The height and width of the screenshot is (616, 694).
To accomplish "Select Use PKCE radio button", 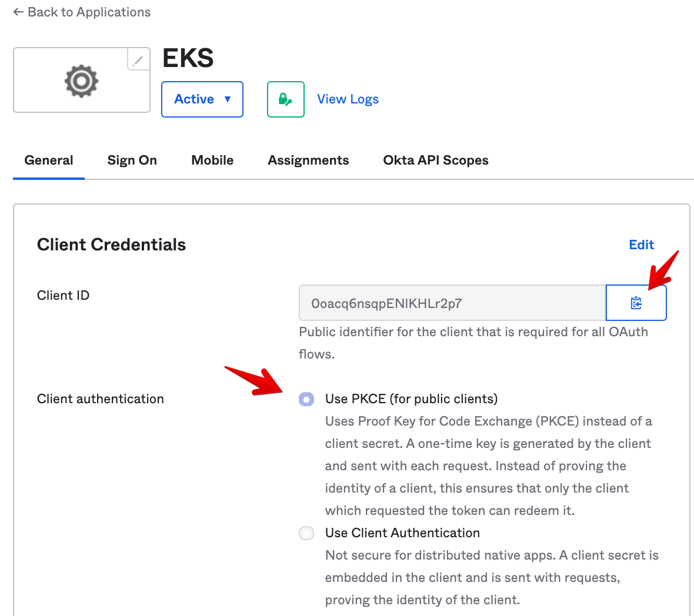I will tap(306, 399).
